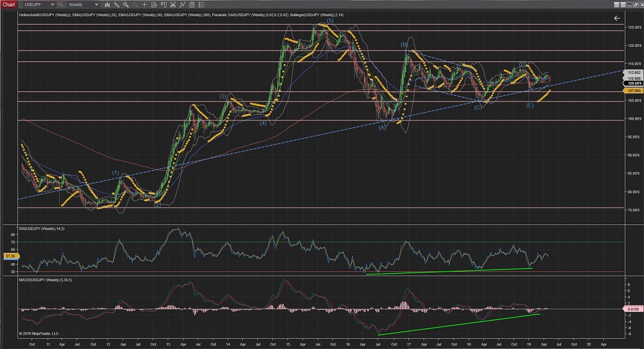644x349 pixels.
Task: Select the red Chart tab
Action: 8,4
